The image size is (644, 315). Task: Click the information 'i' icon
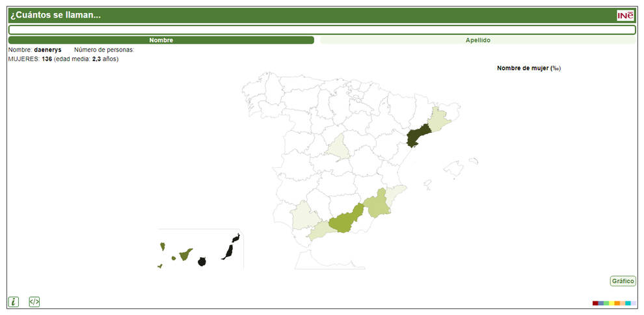point(13,302)
